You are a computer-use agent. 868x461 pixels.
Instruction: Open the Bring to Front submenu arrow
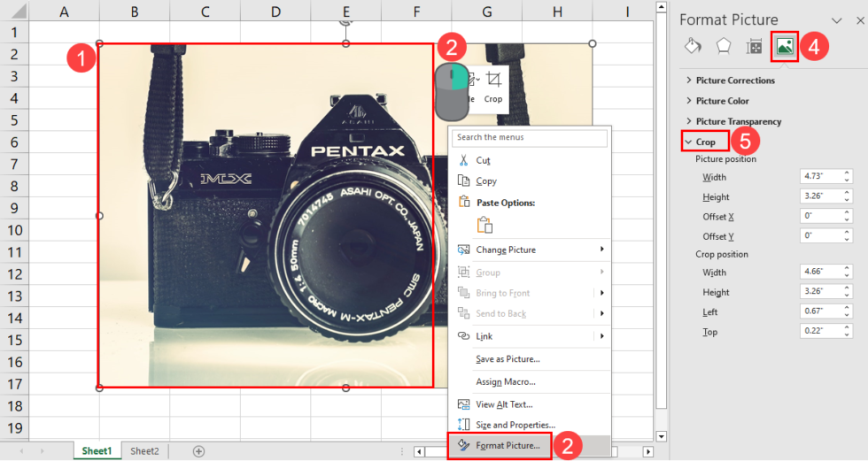coord(602,293)
